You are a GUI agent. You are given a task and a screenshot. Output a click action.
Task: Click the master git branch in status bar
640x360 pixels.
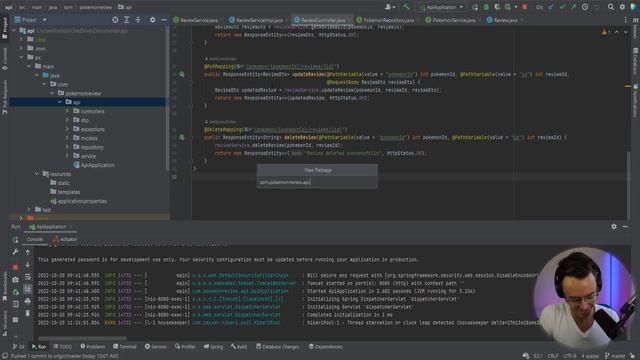[615, 356]
